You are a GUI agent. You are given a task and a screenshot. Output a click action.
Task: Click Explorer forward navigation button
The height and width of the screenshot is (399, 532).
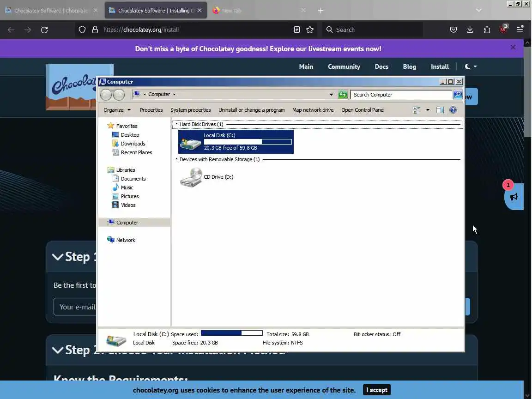(x=119, y=95)
